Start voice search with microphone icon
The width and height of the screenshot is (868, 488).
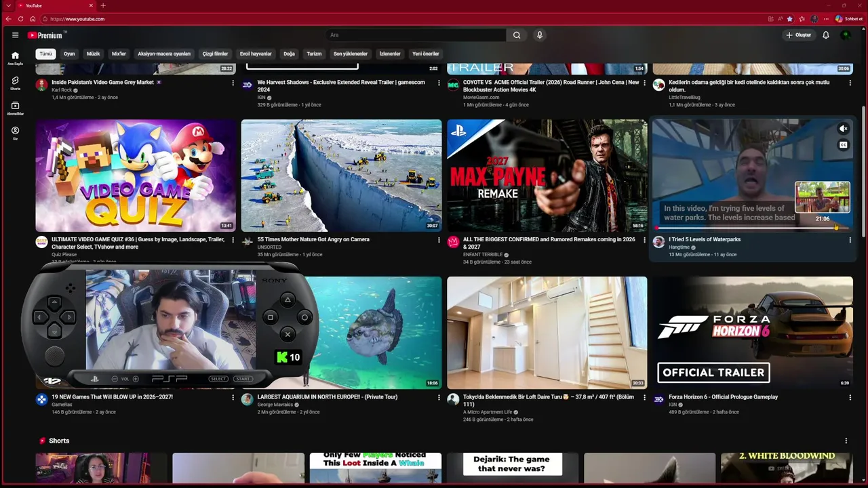click(540, 35)
